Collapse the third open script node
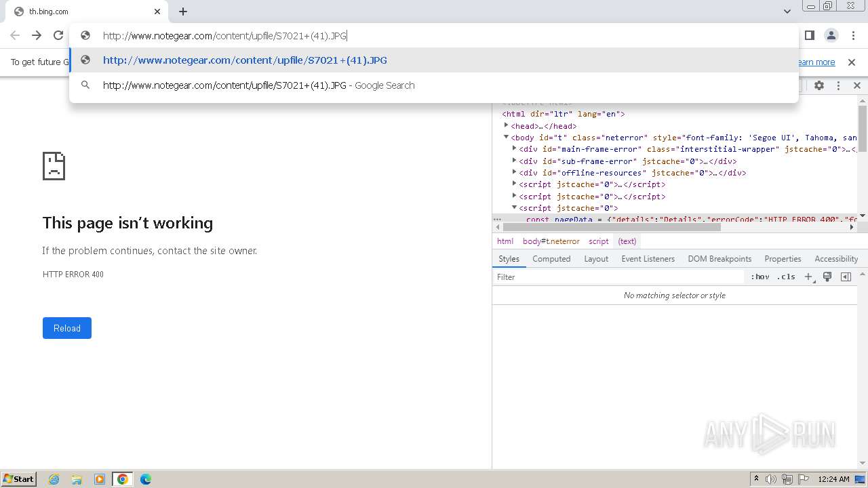Viewport: 868px width, 488px height. click(x=515, y=207)
